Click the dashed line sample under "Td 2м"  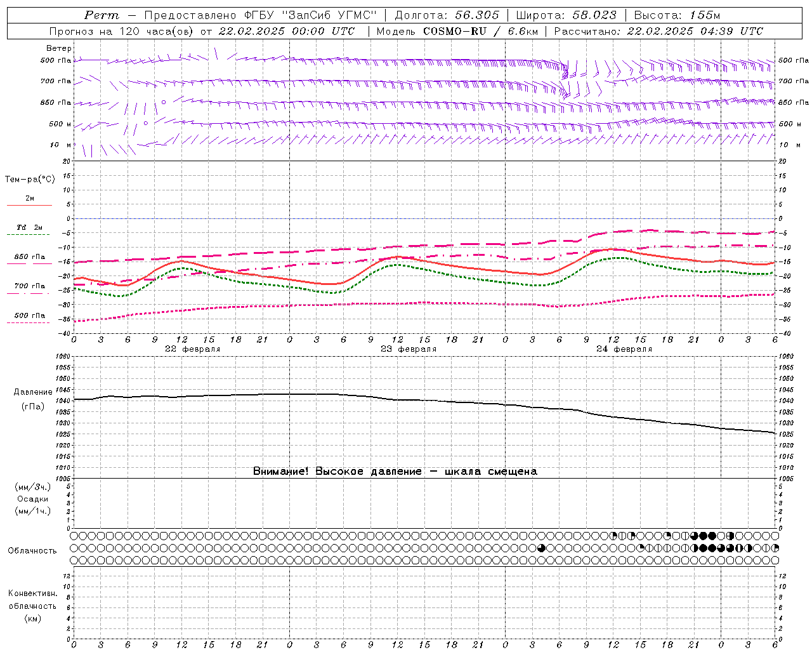point(29,235)
